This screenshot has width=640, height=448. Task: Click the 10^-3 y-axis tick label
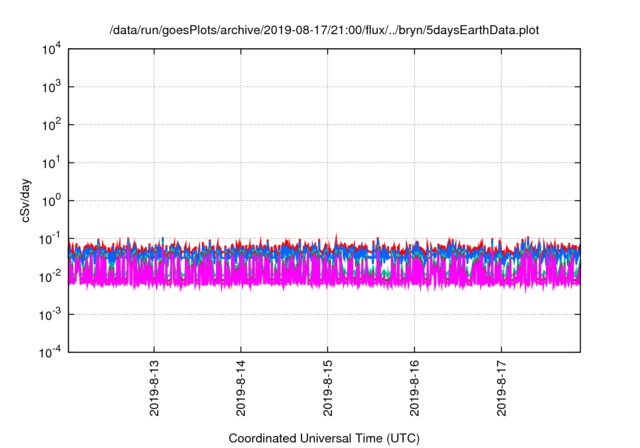[50, 315]
